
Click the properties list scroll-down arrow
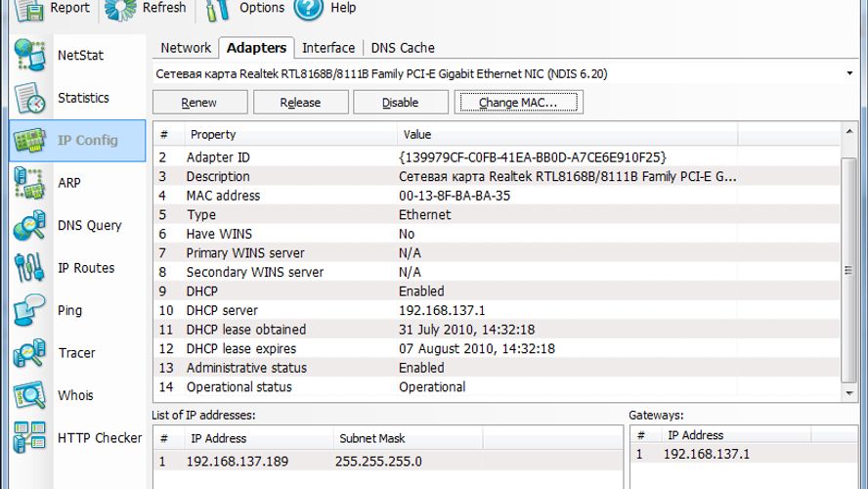coord(849,393)
